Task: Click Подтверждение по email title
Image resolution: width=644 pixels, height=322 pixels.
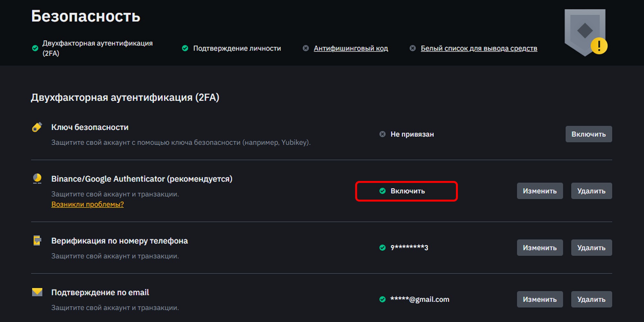Action: coord(100,292)
